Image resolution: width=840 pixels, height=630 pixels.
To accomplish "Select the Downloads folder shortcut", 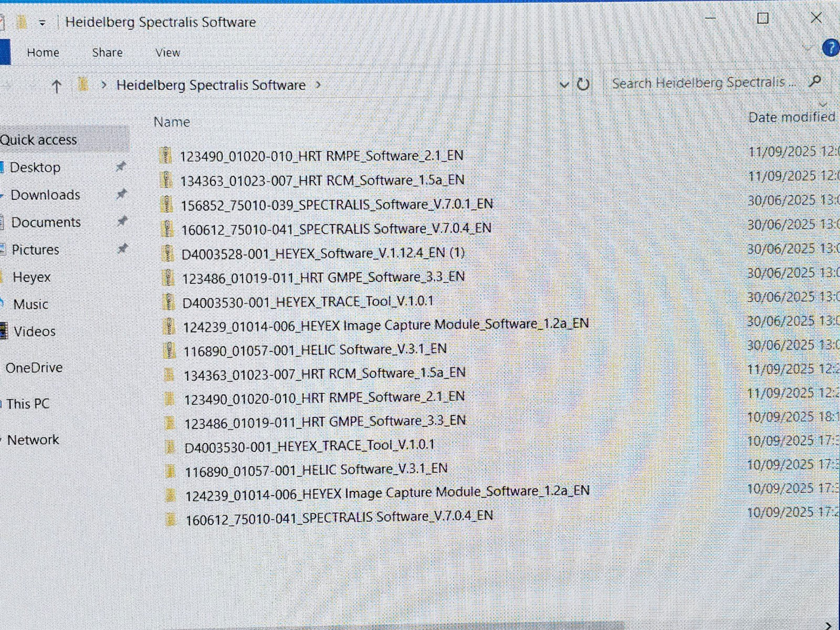I will [x=45, y=195].
